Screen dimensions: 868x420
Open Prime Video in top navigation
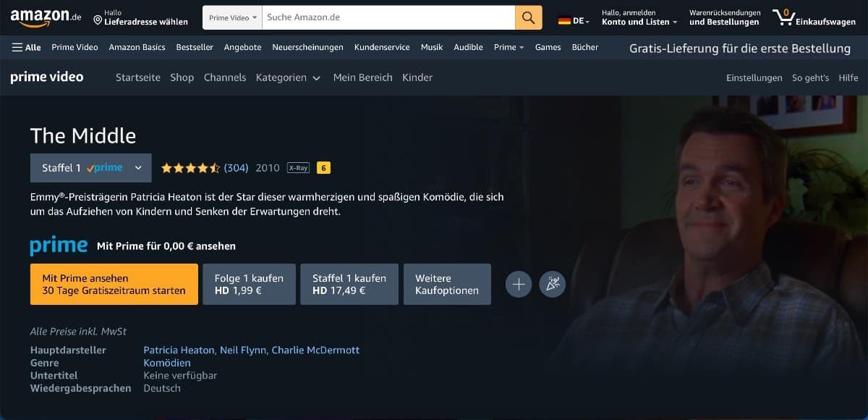coord(75,47)
